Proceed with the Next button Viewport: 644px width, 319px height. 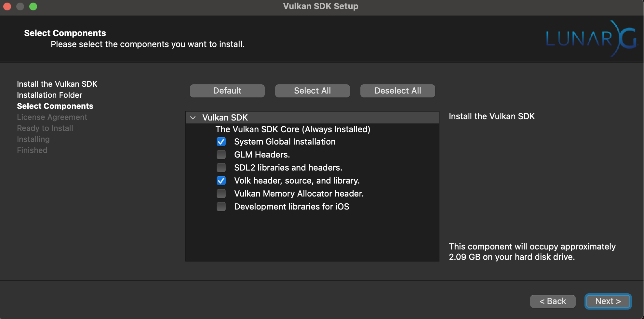608,301
